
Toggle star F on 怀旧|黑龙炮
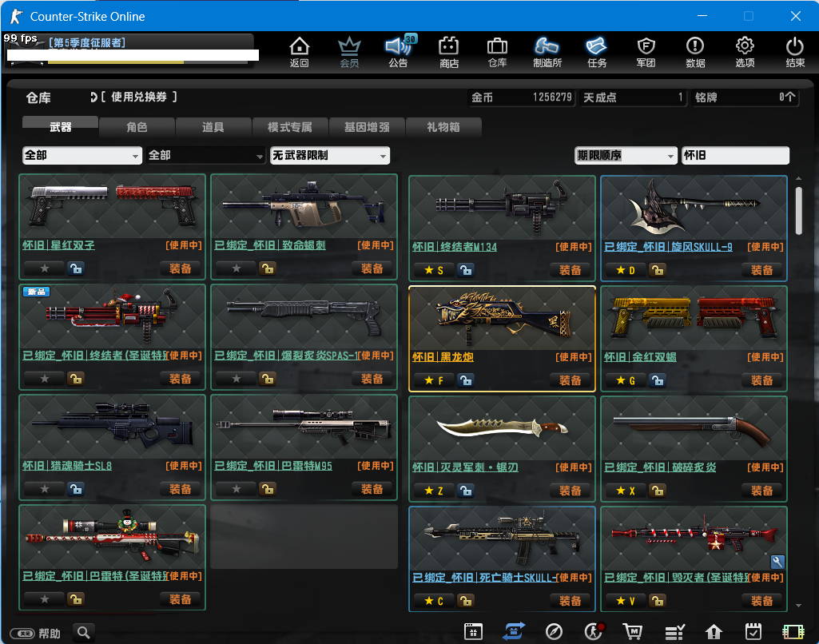coord(434,380)
